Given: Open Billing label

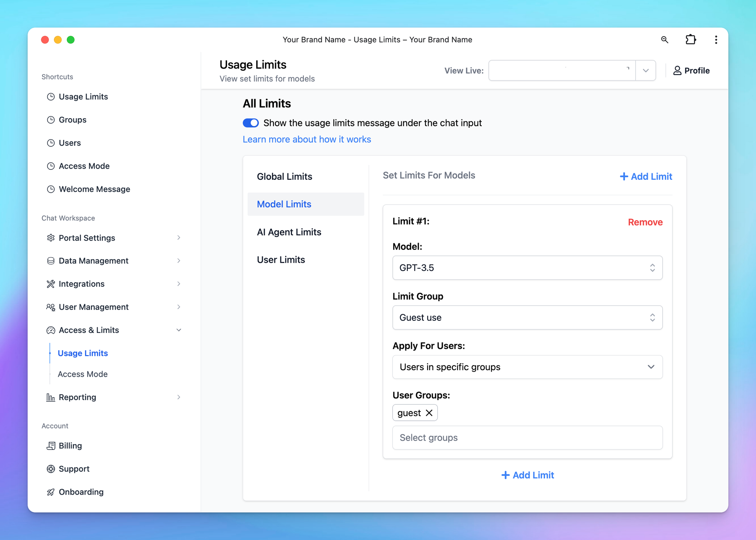Looking at the screenshot, I should (71, 446).
